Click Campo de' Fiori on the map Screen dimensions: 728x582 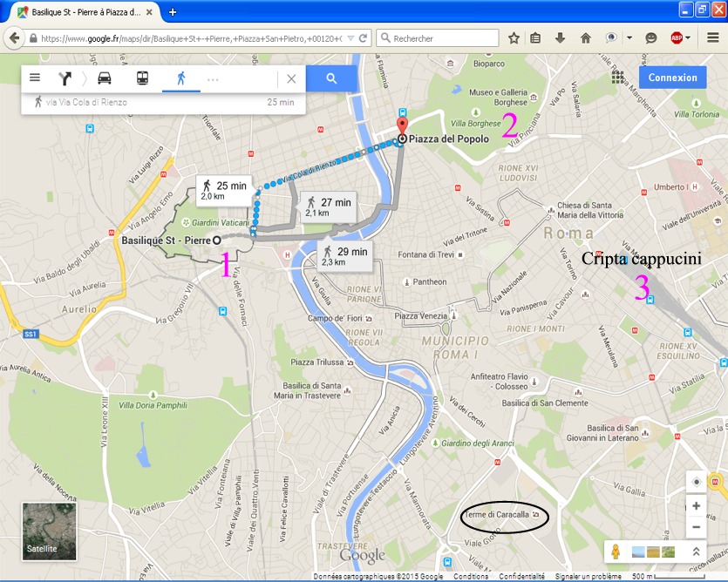pyautogui.click(x=335, y=318)
